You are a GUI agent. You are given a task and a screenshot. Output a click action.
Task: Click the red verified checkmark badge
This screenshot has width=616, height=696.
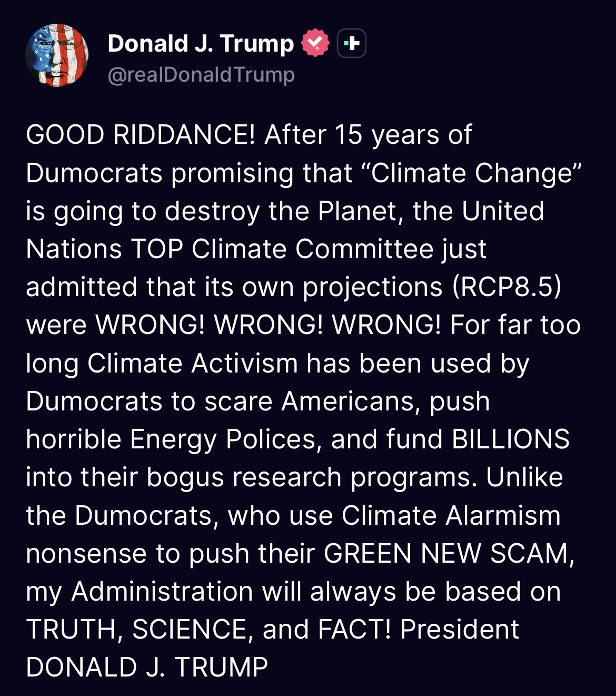tap(315, 43)
